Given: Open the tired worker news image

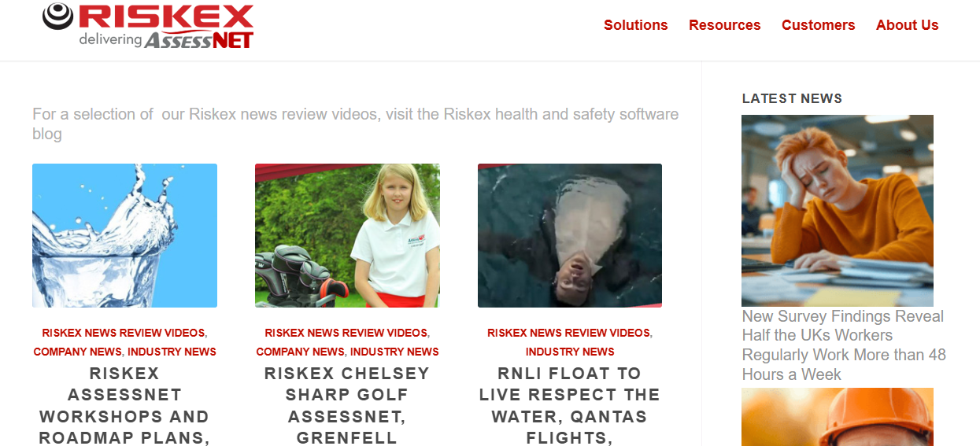Looking at the screenshot, I should point(838,211).
